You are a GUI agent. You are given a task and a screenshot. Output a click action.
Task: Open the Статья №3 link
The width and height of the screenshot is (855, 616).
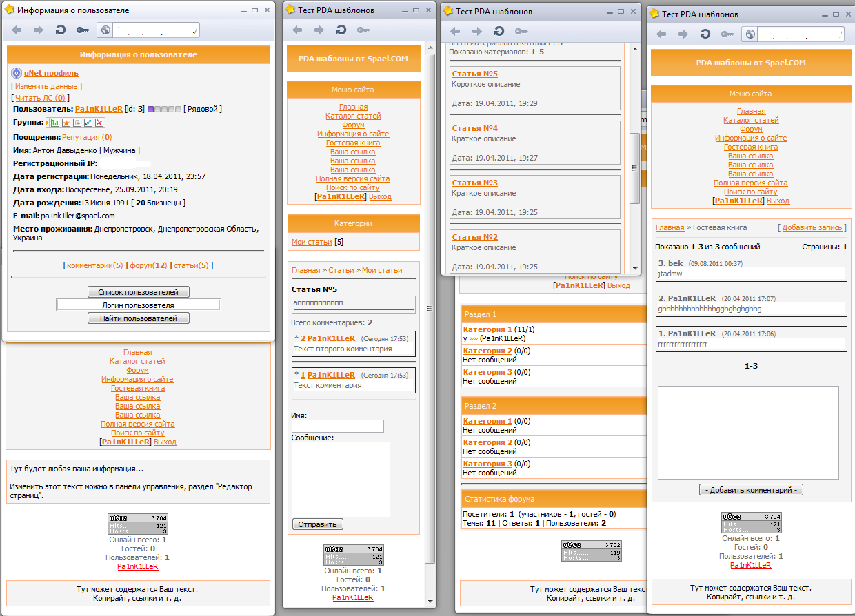474,183
